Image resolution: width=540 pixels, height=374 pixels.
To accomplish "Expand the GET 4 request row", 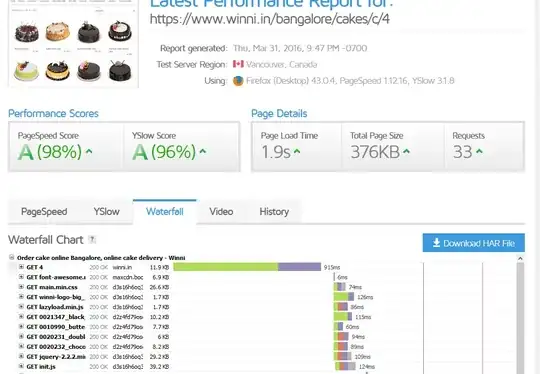I will [21, 267].
